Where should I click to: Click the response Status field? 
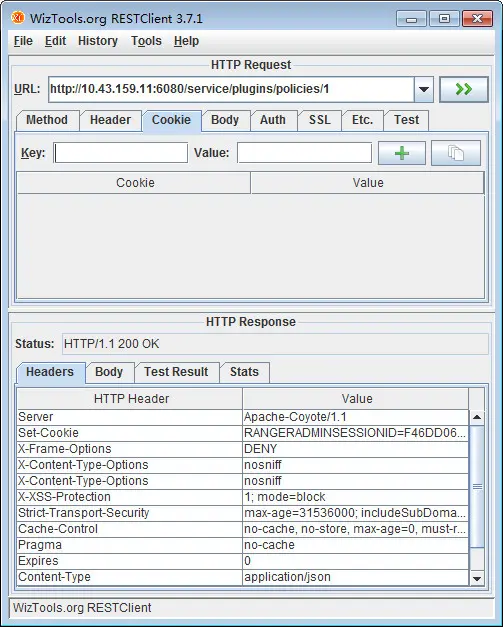click(x=275, y=344)
